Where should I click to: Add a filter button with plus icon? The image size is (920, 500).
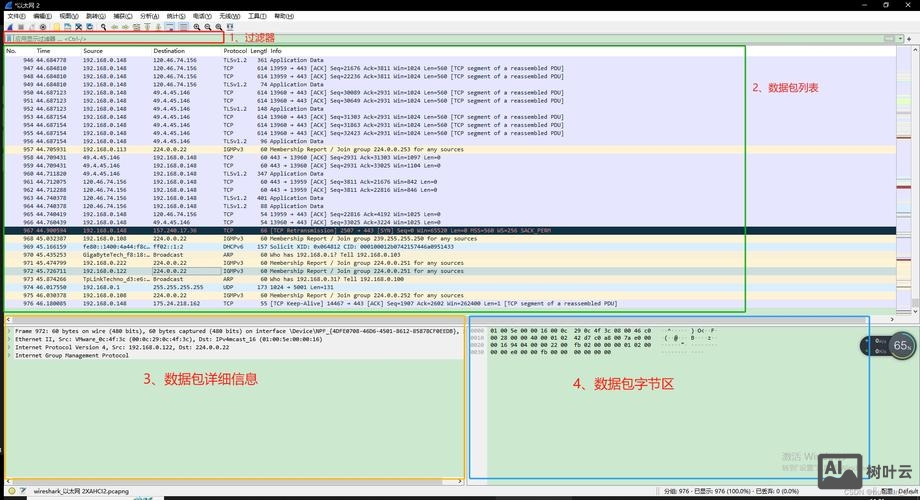point(909,39)
